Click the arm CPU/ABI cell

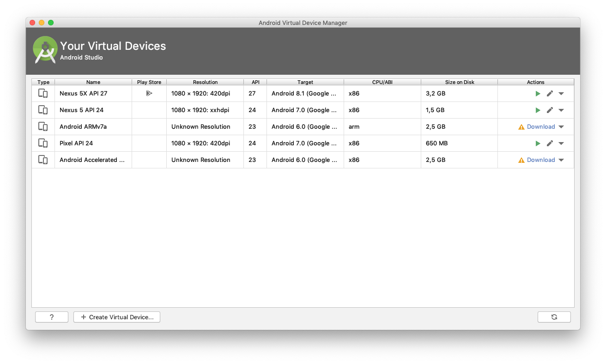(x=382, y=127)
